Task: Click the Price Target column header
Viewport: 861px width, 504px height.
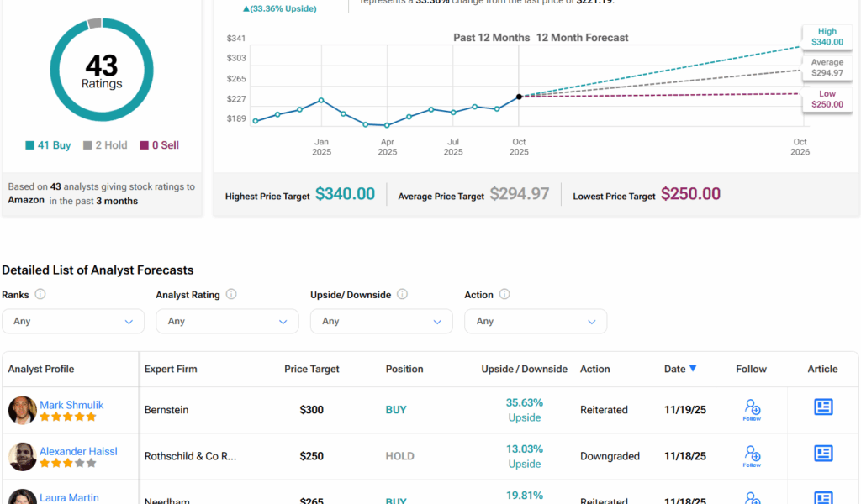Action: coord(313,369)
